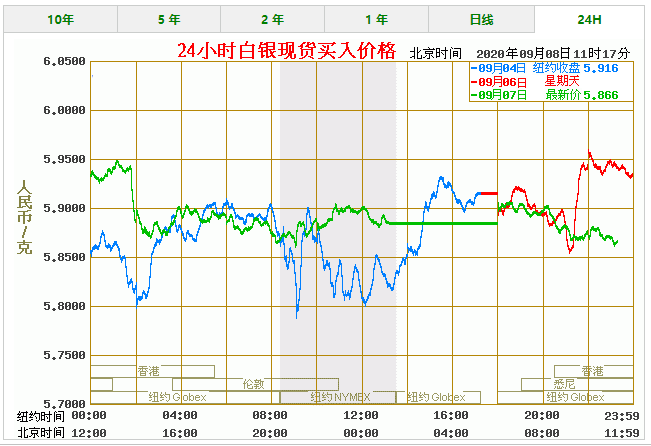Click the 最新价 5.866 value
This screenshot has height=446, width=651.
pos(582,95)
